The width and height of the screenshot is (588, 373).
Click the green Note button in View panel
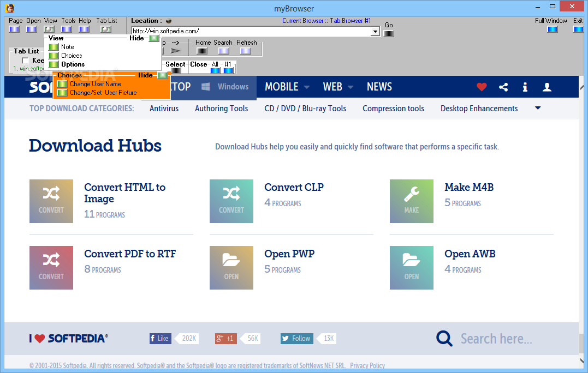(x=54, y=47)
